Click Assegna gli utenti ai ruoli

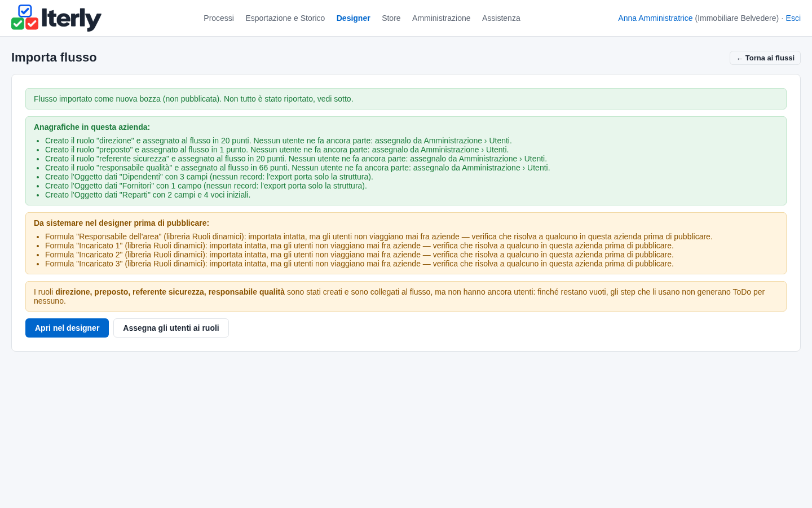point(171,328)
